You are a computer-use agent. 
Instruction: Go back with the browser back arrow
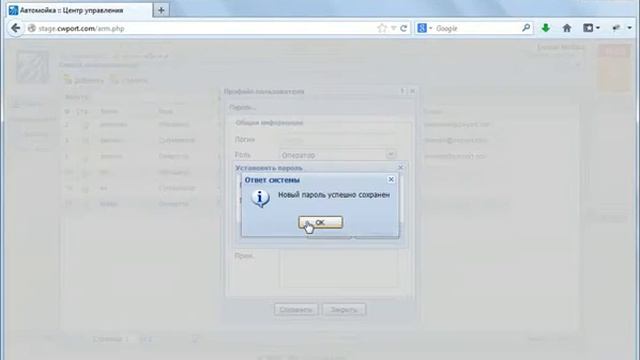(x=16, y=28)
